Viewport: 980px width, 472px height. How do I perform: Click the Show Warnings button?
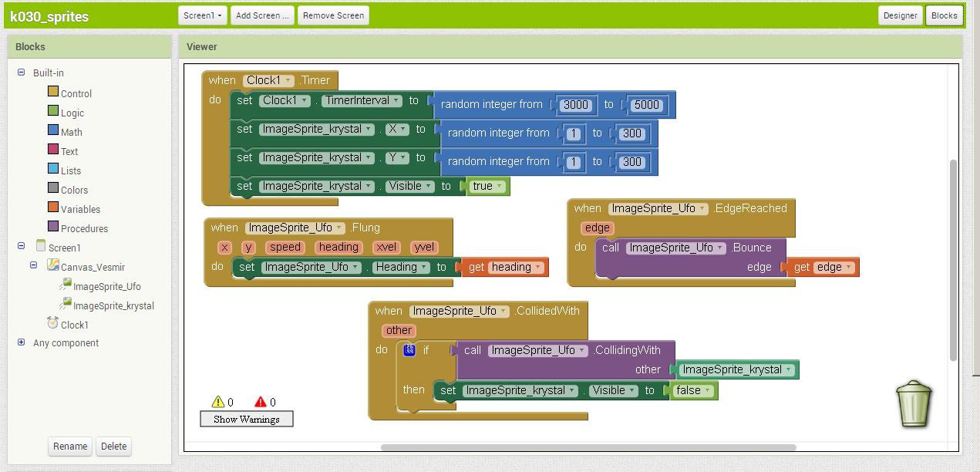click(x=247, y=419)
